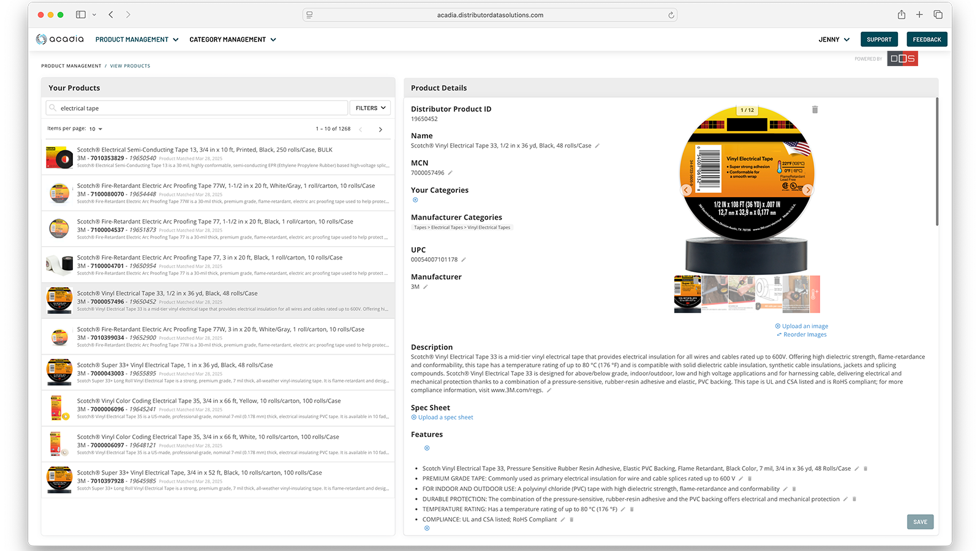This screenshot has height=551, width=980.
Task: Edit the product Name via its pencil icon
Action: tap(597, 146)
